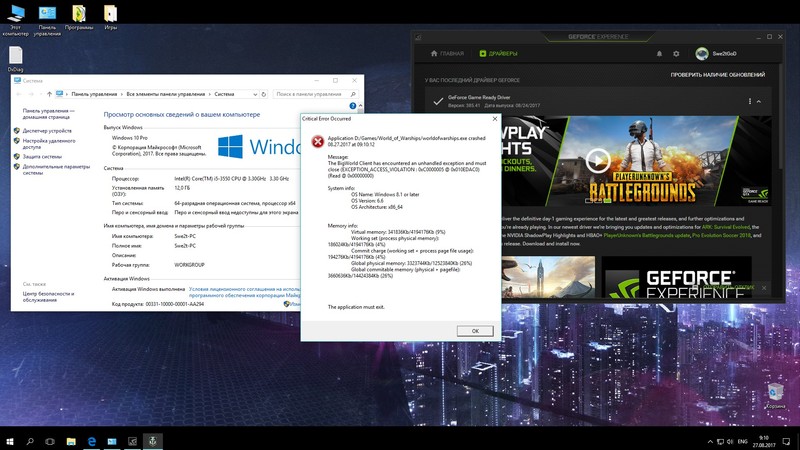Open GeForce Experience settings gear

coord(676,53)
